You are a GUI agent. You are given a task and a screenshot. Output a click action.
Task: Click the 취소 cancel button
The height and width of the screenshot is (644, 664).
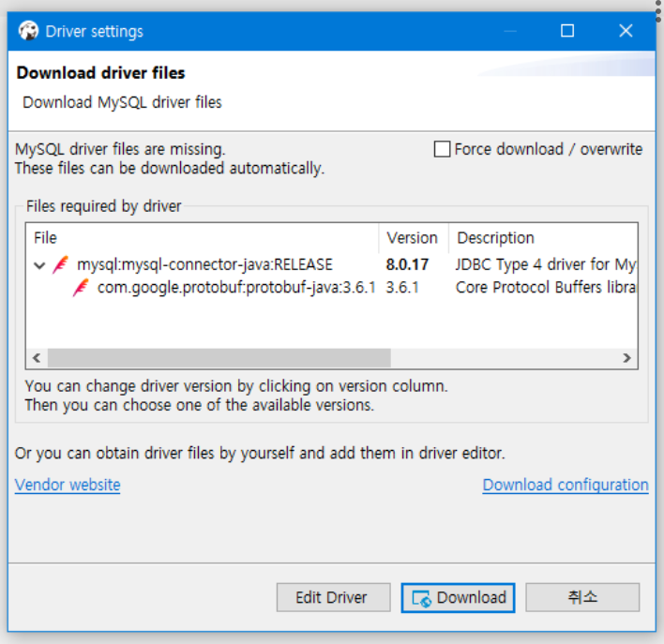click(582, 597)
